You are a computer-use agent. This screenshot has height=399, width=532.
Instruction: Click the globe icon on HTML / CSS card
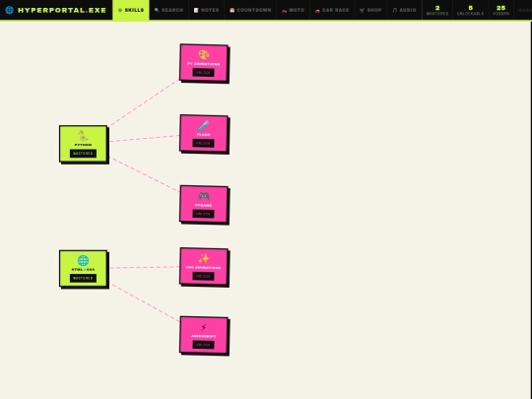tap(83, 260)
